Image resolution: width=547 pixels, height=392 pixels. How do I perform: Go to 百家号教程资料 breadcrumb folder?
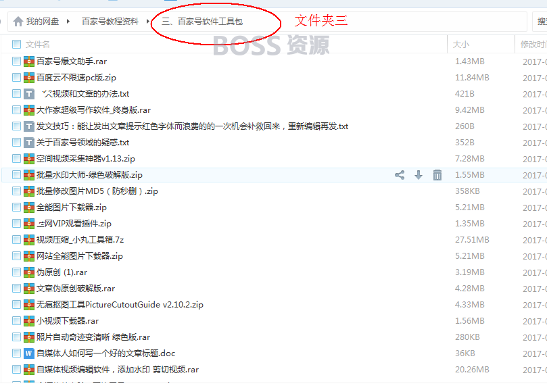tap(110, 22)
